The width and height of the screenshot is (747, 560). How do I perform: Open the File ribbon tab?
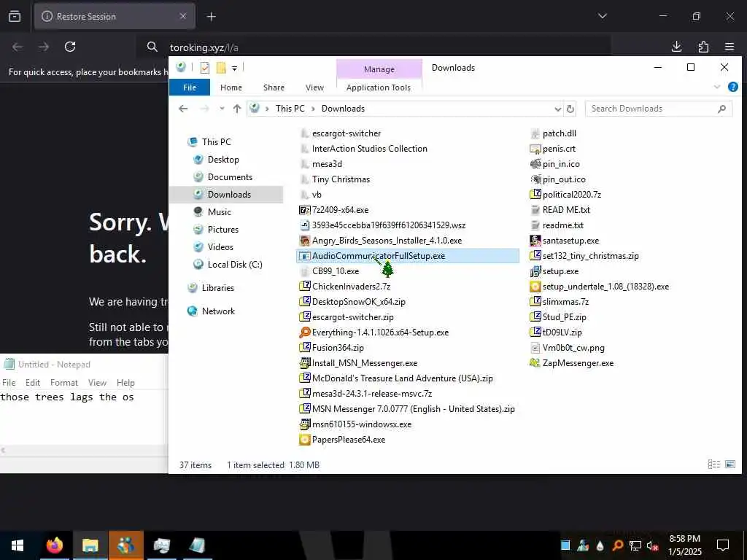coord(190,87)
